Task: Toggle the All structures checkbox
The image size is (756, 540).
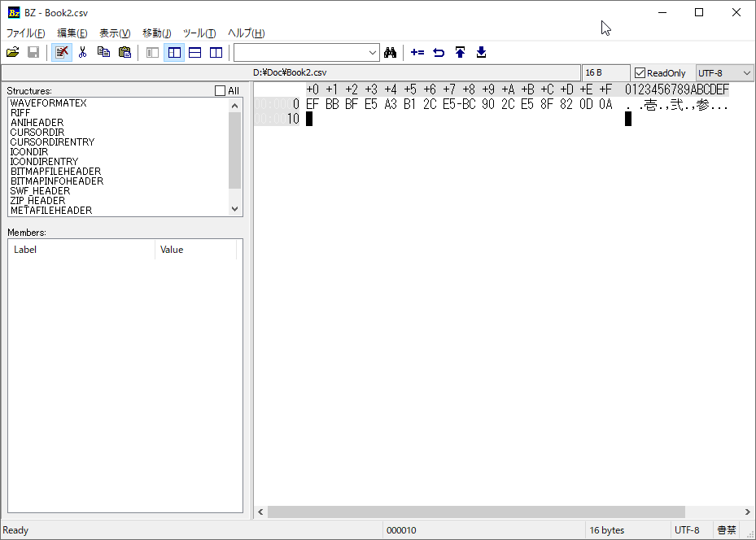Action: coord(220,90)
